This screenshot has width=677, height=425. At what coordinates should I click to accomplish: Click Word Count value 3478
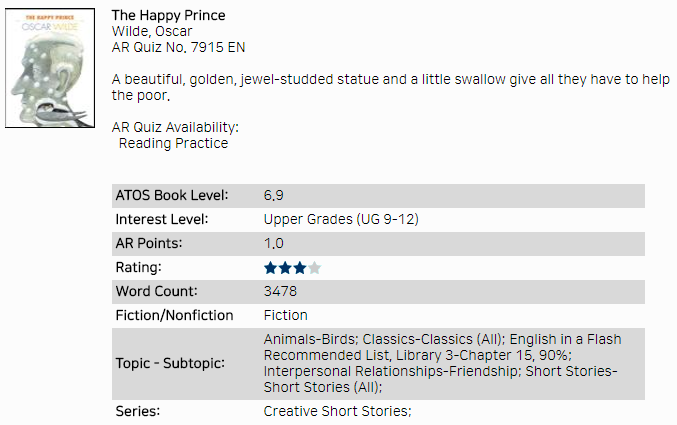click(280, 291)
